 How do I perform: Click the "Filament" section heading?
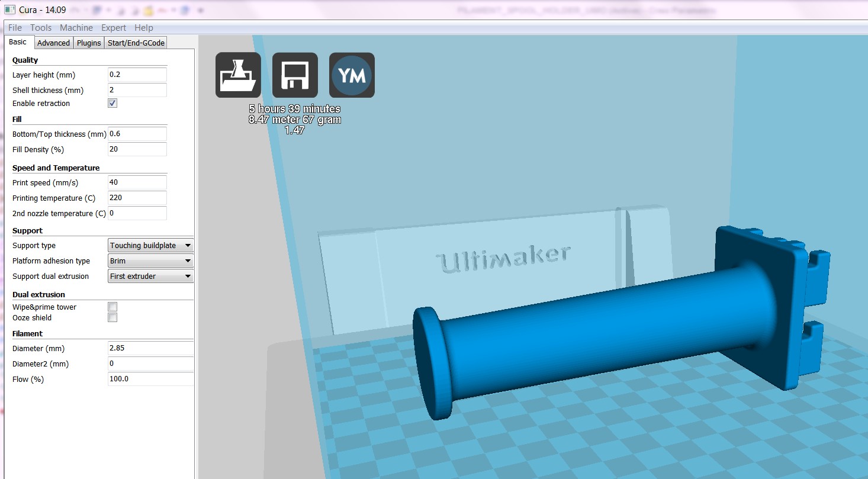pos(27,333)
